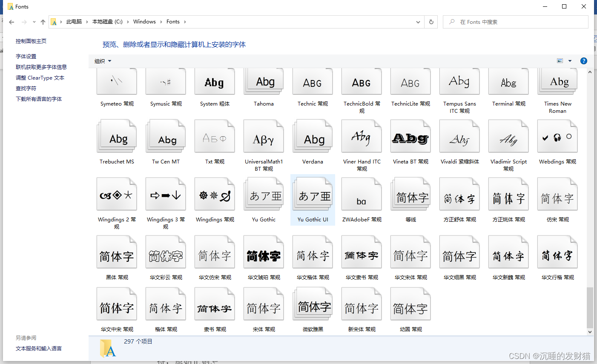This screenshot has width=597, height=364.
Task: Select the Symusic font icon
Action: click(x=166, y=82)
